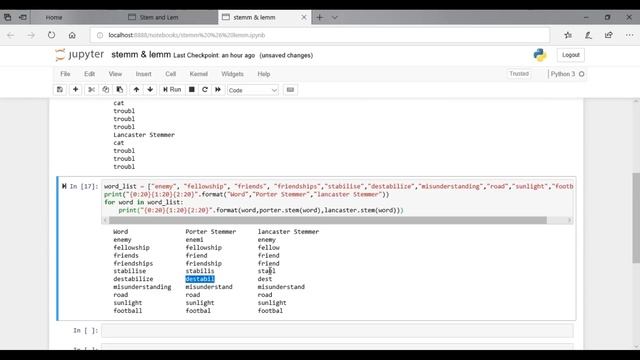Open browser settings and more menu
640x360 pixels.
629,36
